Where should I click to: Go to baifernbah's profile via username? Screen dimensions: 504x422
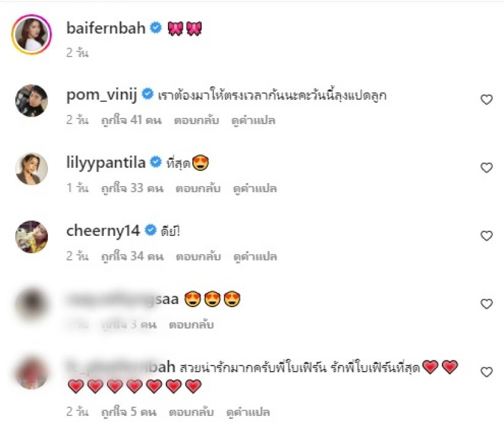tap(106, 28)
